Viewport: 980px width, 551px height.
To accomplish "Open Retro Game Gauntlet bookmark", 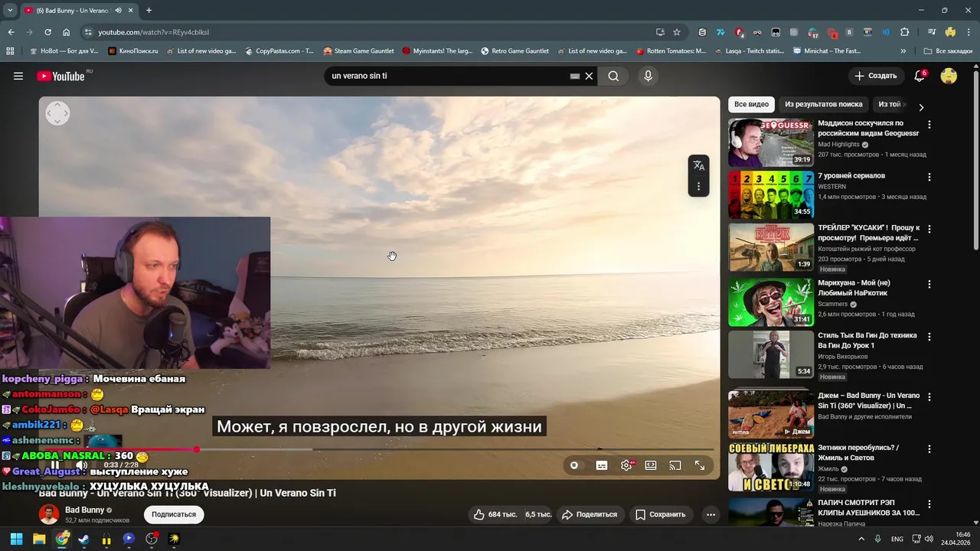I will 514,51.
